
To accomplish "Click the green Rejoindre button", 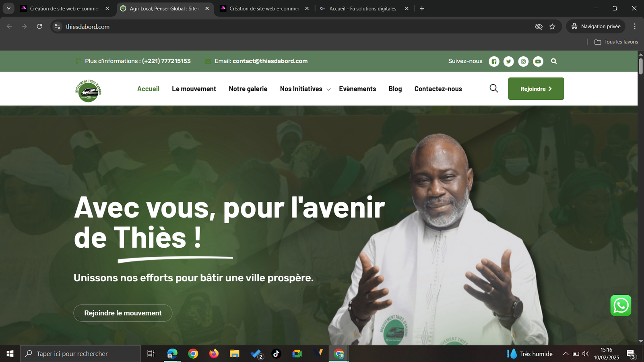I will 536,89.
